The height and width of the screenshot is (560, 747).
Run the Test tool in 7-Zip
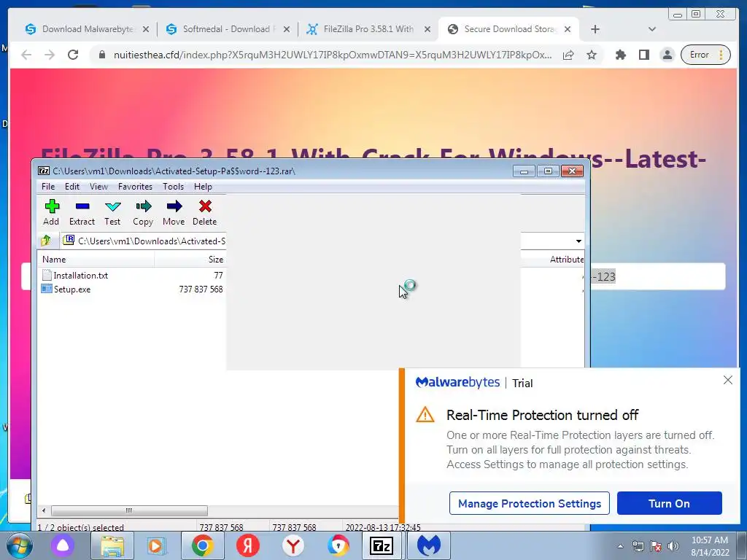[x=112, y=212]
